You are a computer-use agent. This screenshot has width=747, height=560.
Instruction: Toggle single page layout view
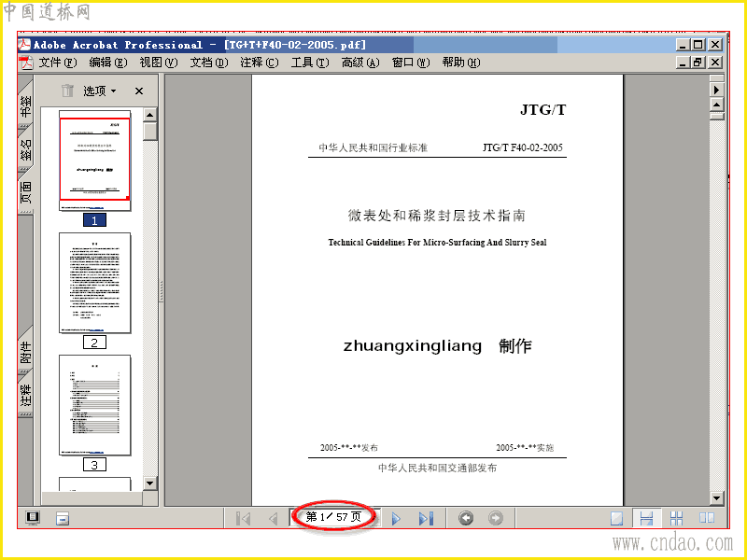(x=616, y=518)
